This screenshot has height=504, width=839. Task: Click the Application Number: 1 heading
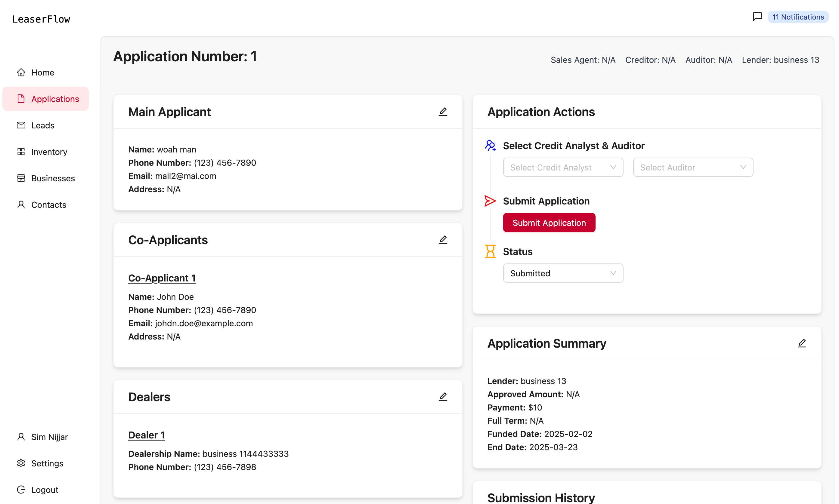click(x=185, y=56)
